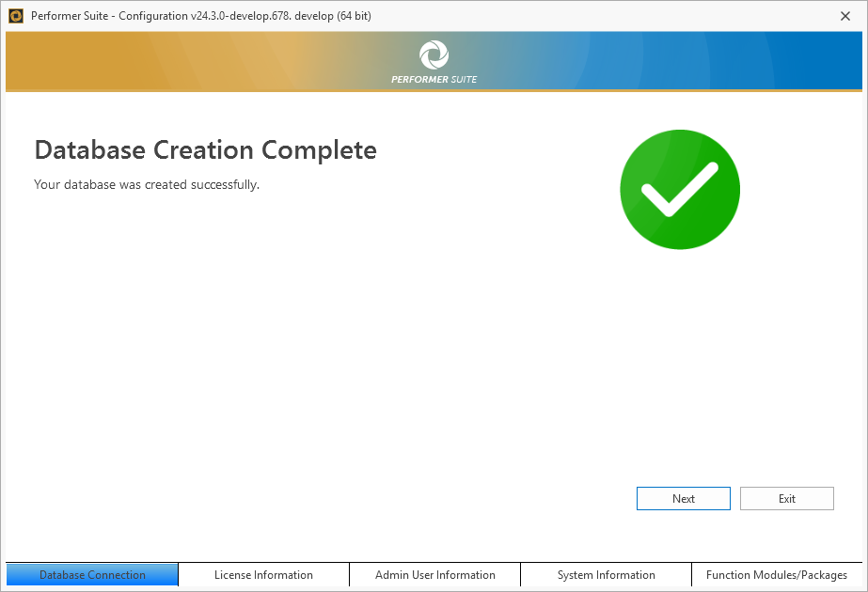Go to the System Information tab
The height and width of the screenshot is (592, 868).
coord(606,575)
